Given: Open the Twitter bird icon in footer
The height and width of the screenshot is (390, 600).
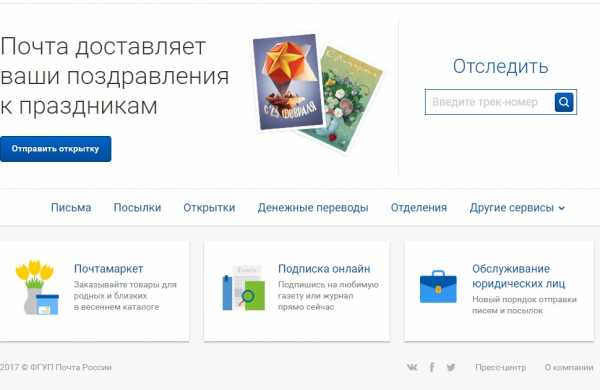Looking at the screenshot, I should coord(451,367).
